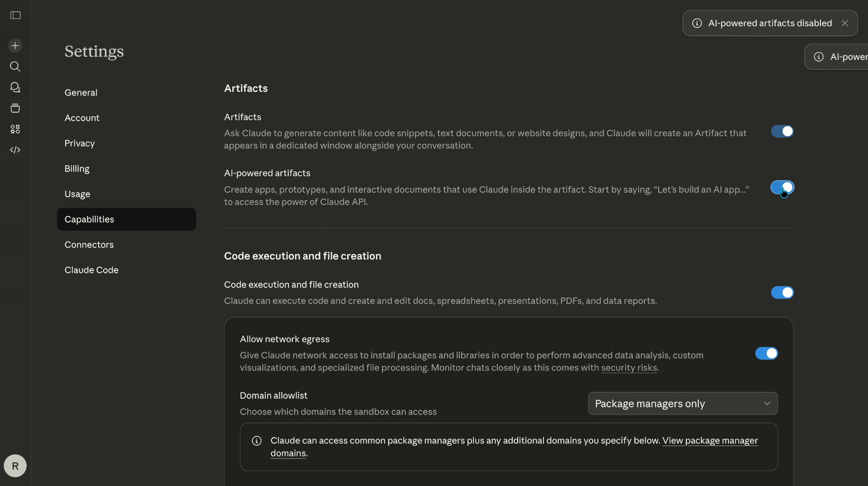Switch to the Billing settings section

[x=77, y=169]
